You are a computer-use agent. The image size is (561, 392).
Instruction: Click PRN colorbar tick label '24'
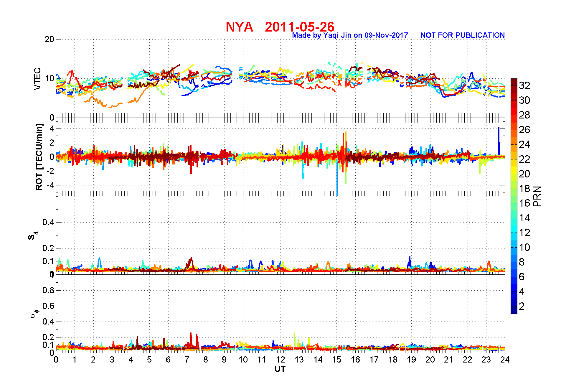click(524, 144)
